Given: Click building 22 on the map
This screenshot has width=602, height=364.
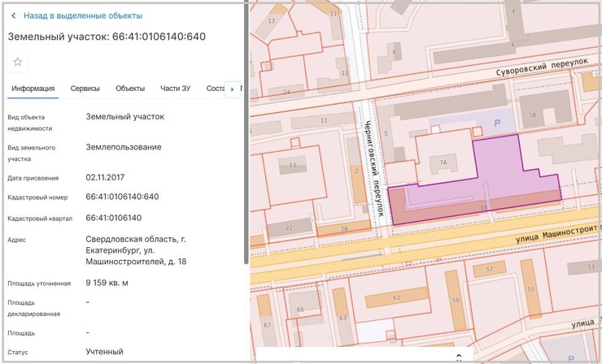Looking at the screenshot, I should tap(289, 227).
